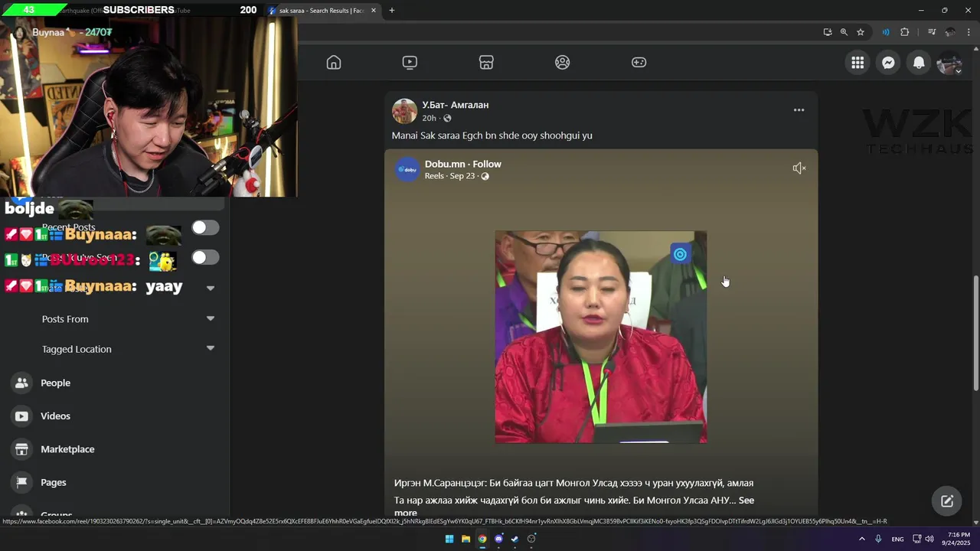Start a new message with compose icon
Screen dimensions: 980x551
(947, 501)
